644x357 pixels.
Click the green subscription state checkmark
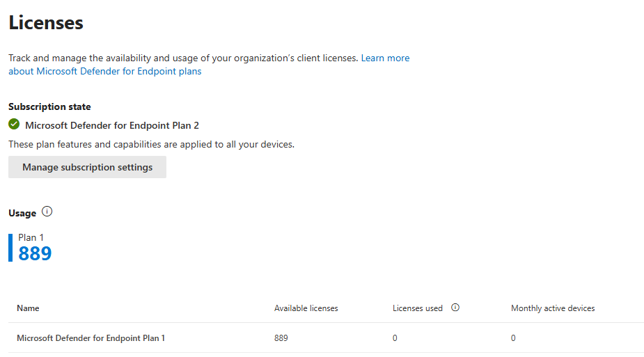click(14, 125)
